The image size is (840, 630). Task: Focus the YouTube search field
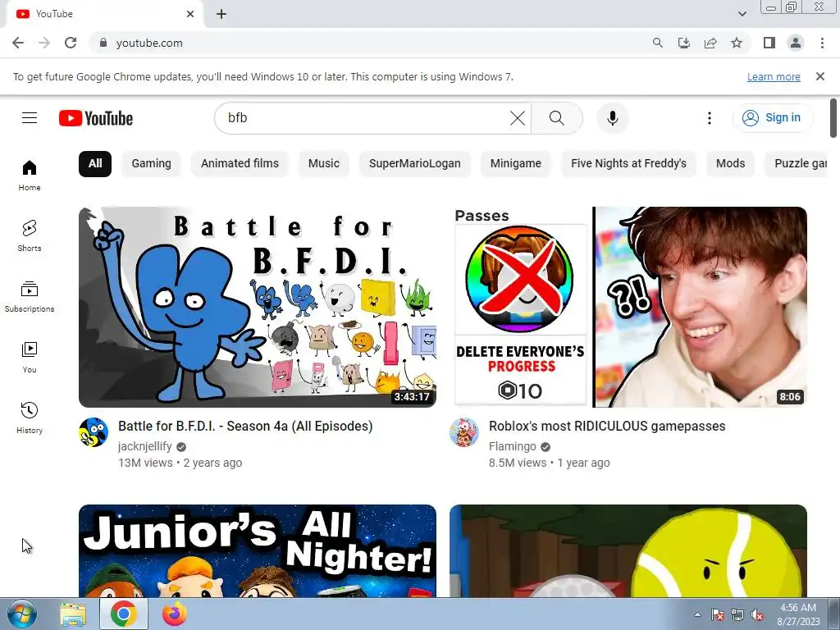[364, 118]
